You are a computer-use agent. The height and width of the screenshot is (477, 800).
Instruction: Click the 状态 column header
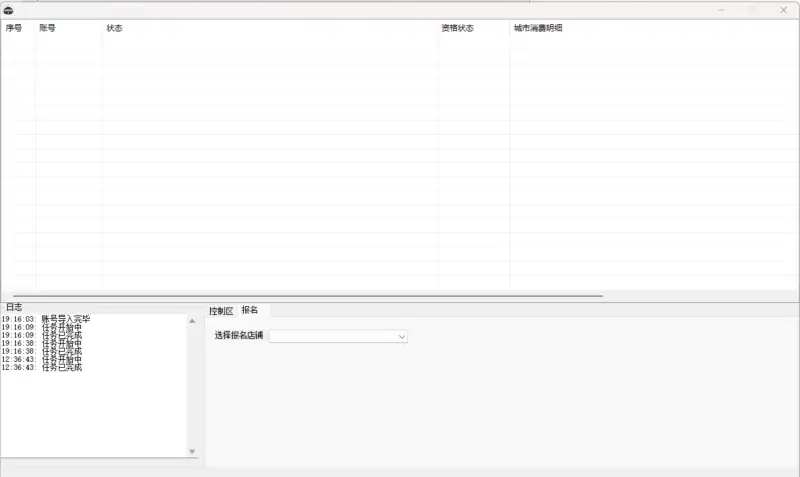coord(115,28)
